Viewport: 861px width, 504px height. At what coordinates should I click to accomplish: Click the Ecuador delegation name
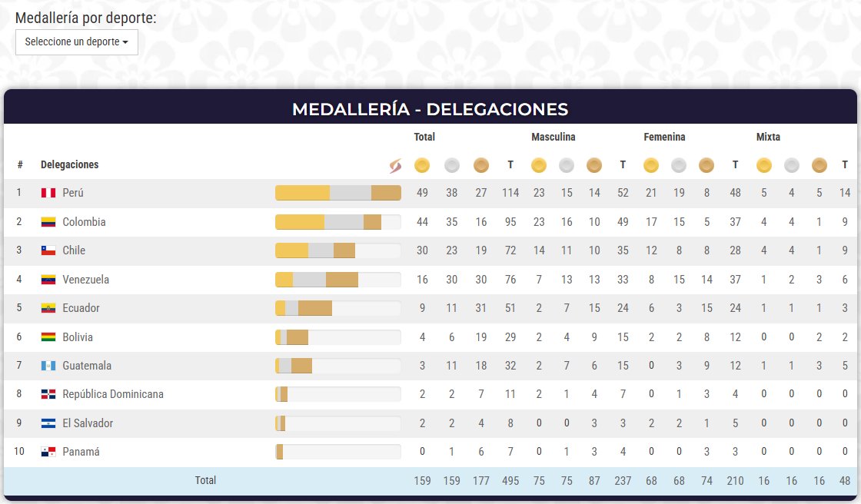pyautogui.click(x=81, y=308)
